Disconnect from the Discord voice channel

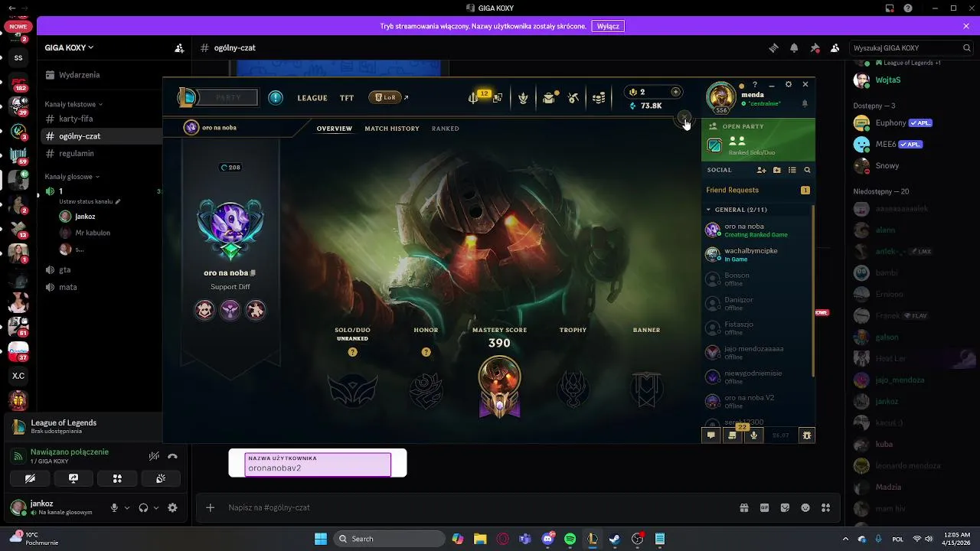tap(172, 456)
